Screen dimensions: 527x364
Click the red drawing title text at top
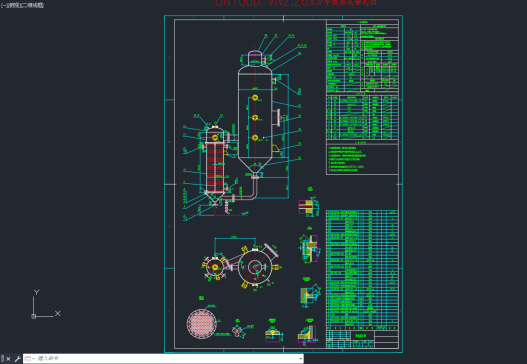(296, 3)
